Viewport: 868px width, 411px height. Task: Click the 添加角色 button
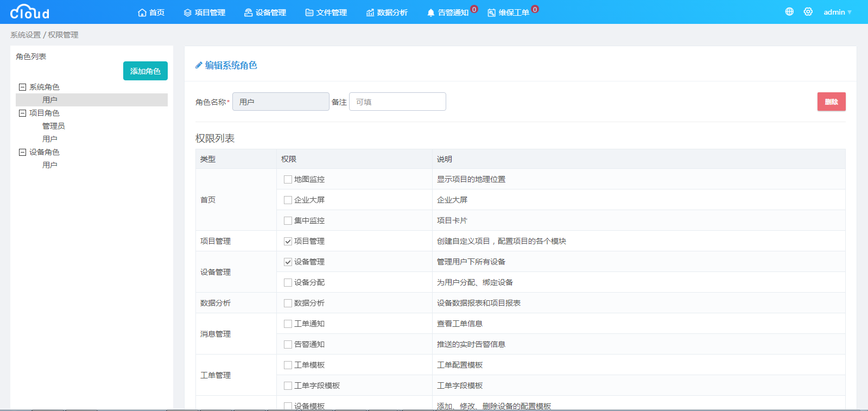tap(145, 71)
